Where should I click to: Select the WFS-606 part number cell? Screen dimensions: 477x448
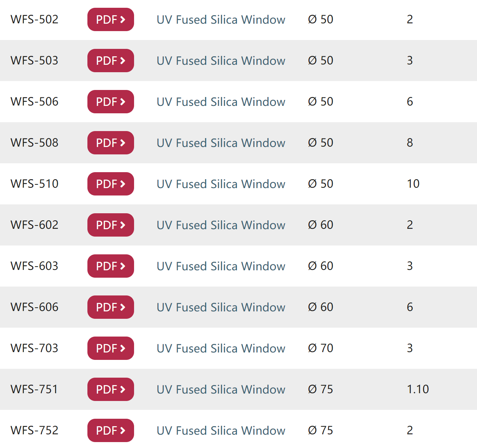(34, 307)
